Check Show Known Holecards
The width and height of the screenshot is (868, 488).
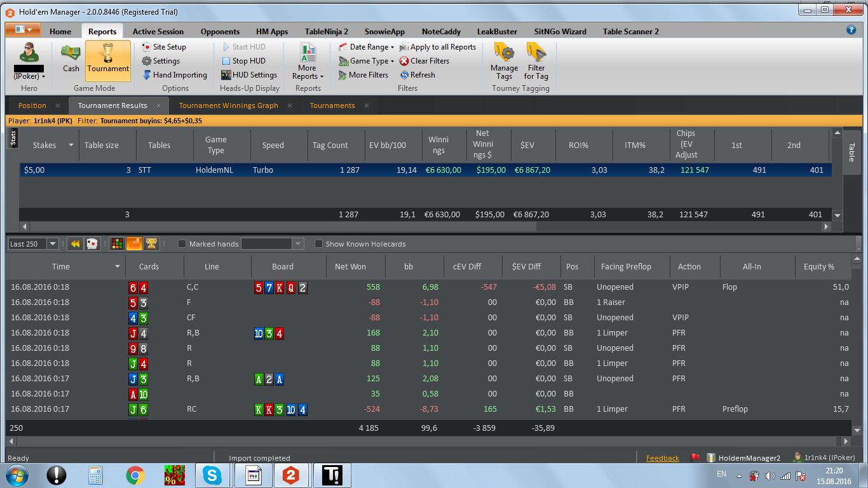point(319,244)
